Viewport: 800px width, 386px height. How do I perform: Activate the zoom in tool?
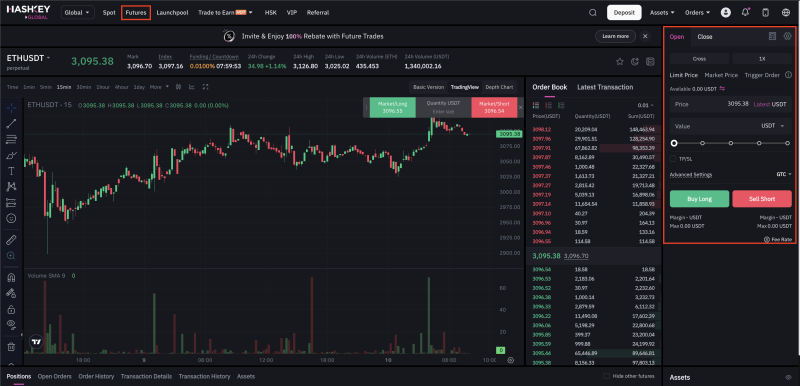(x=11, y=255)
